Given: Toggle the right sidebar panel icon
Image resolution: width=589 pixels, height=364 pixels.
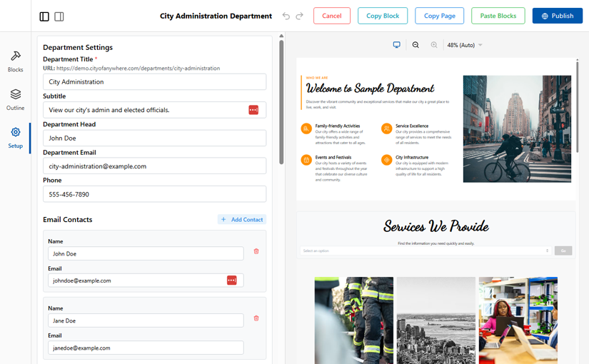Looking at the screenshot, I should point(59,16).
